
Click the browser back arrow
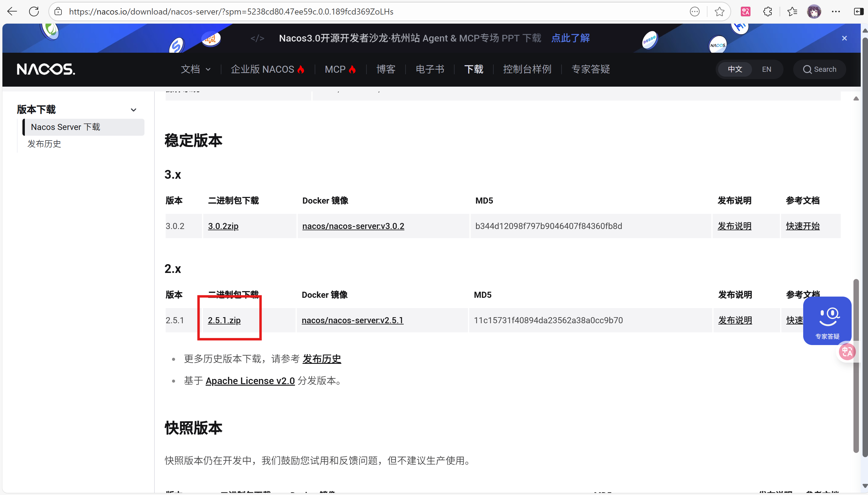pos(12,11)
